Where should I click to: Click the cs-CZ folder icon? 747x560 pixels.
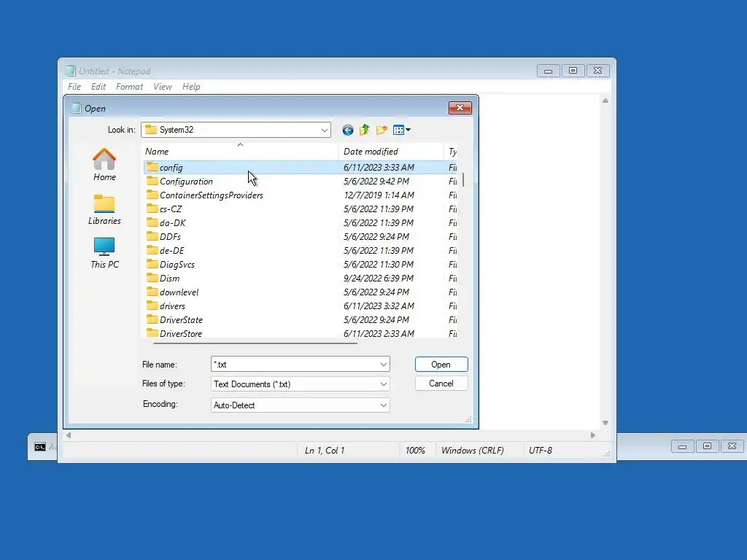152,209
